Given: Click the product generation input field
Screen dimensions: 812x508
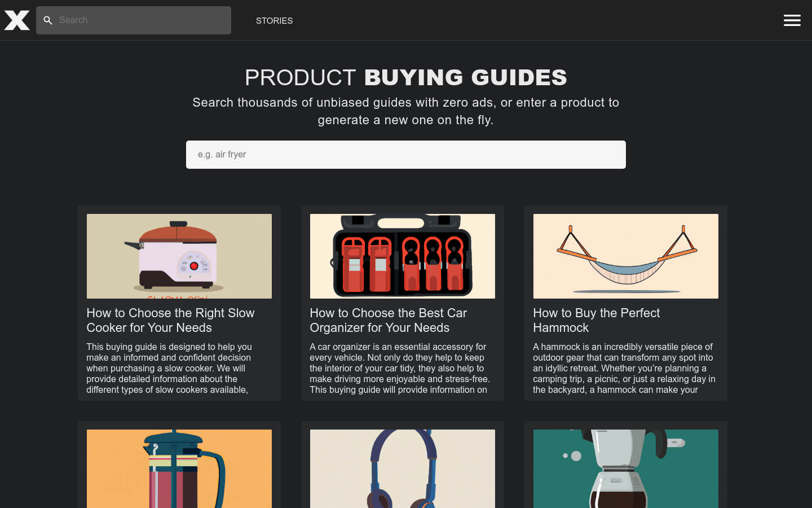Looking at the screenshot, I should (x=406, y=154).
